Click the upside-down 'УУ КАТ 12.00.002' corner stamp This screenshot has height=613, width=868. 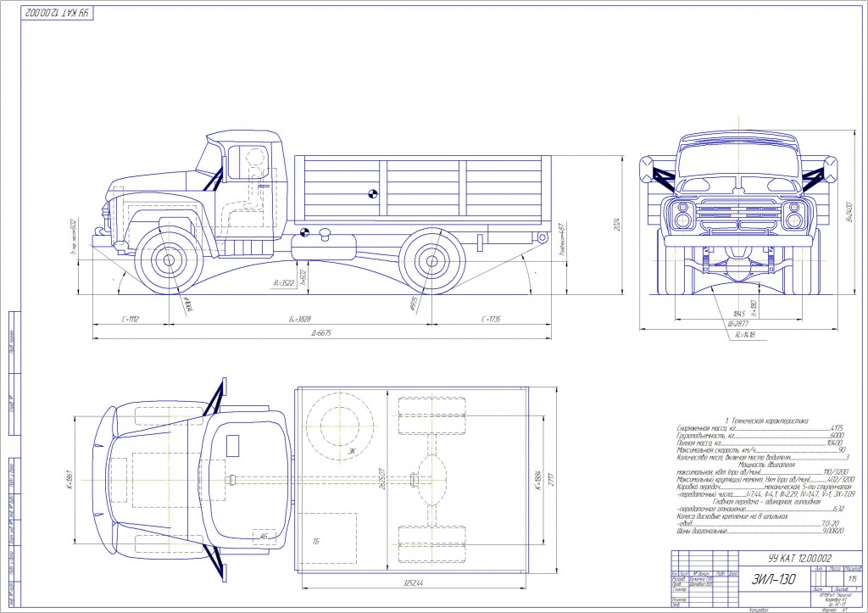58,14
